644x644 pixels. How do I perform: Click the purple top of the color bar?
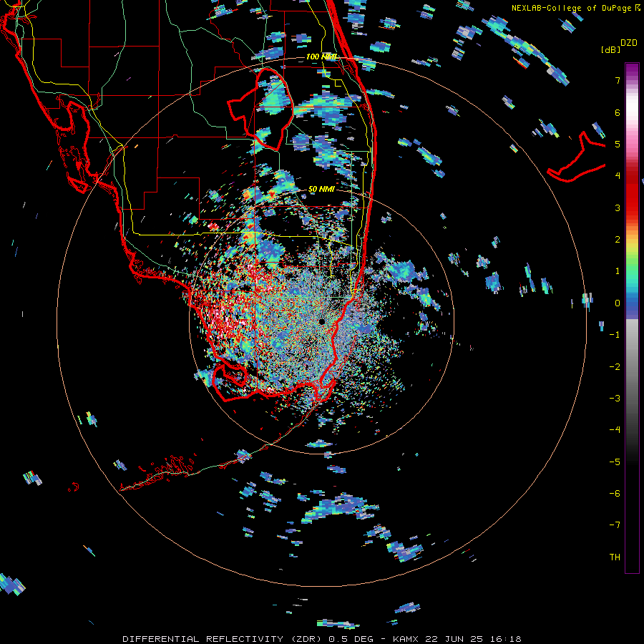click(632, 70)
